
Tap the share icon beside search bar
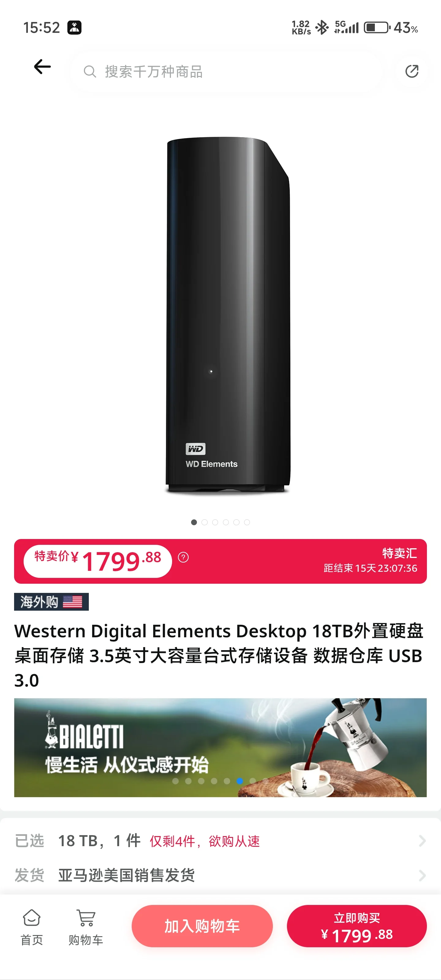pyautogui.click(x=412, y=71)
